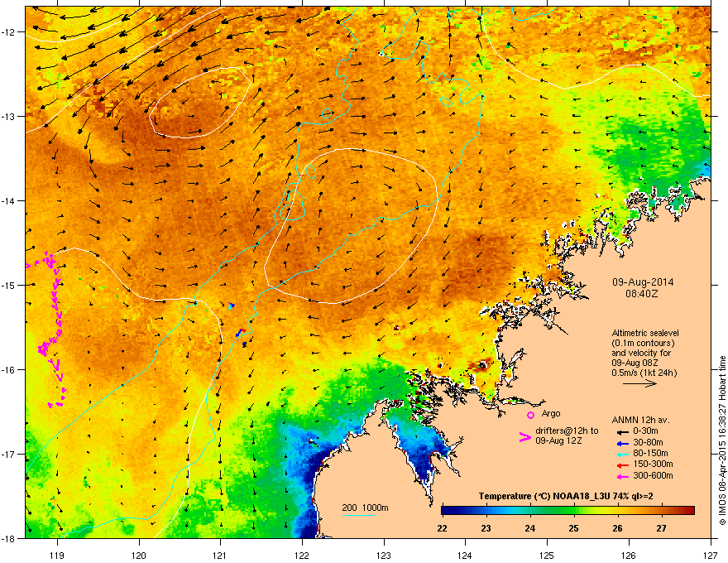The width and height of the screenshot is (728, 563).
Task: Click the cyan bathymetry line legend sample
Action: (x=358, y=515)
